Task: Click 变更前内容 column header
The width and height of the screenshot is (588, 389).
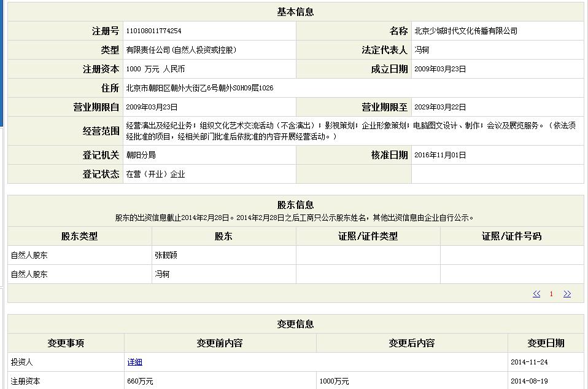Action: pos(220,343)
